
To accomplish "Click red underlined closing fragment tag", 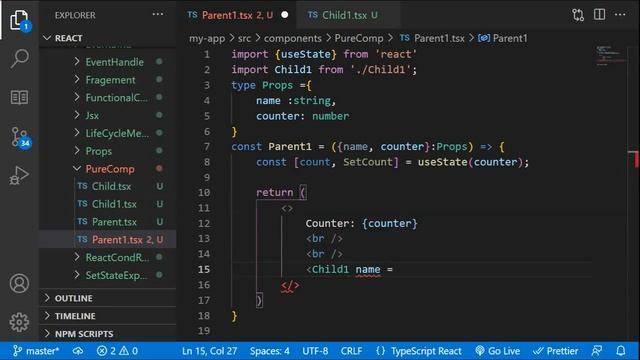I will (x=289, y=286).
